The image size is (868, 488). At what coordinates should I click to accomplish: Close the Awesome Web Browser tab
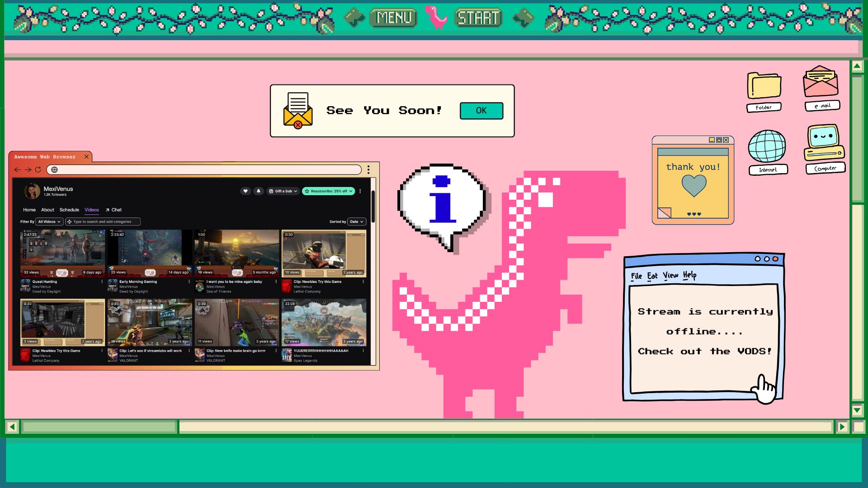[x=86, y=157]
